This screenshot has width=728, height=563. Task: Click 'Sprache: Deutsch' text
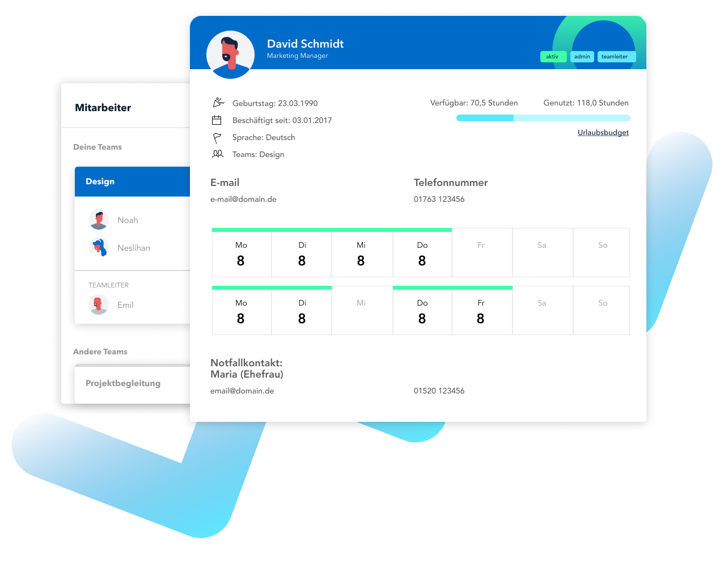pyautogui.click(x=264, y=137)
